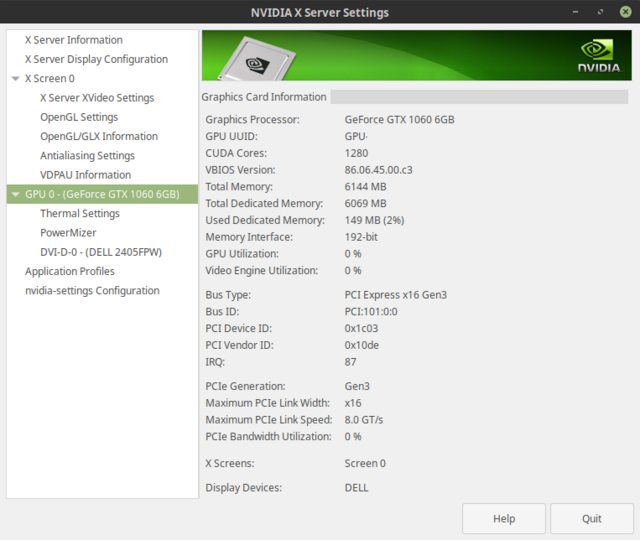The image size is (640, 540).
Task: Click VBIOS version 86.06.45.00.c3
Action: click(378, 170)
